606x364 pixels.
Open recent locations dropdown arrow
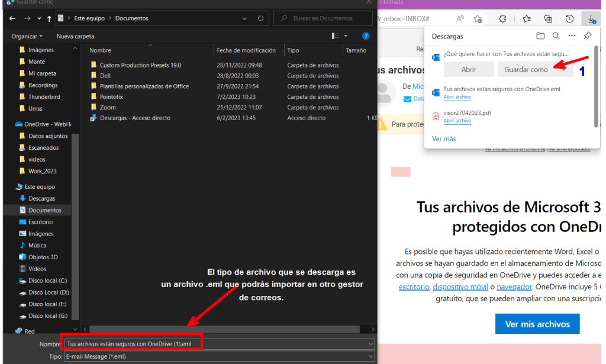click(x=39, y=18)
